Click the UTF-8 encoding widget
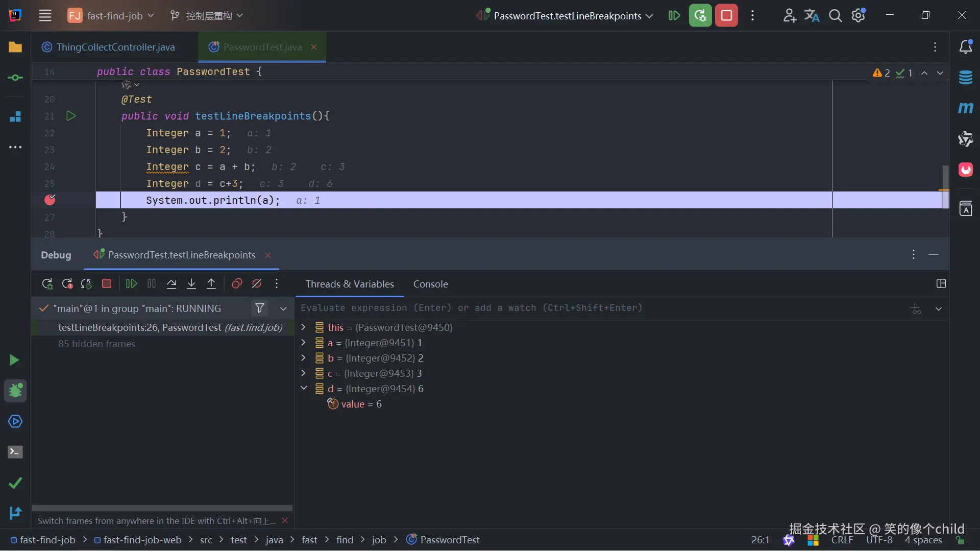Screen dimensions: 980x551 tap(879, 540)
